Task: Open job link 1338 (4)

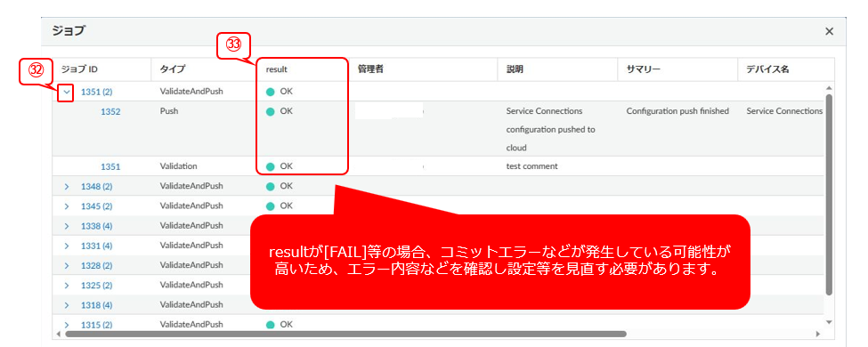Action: coord(96,226)
